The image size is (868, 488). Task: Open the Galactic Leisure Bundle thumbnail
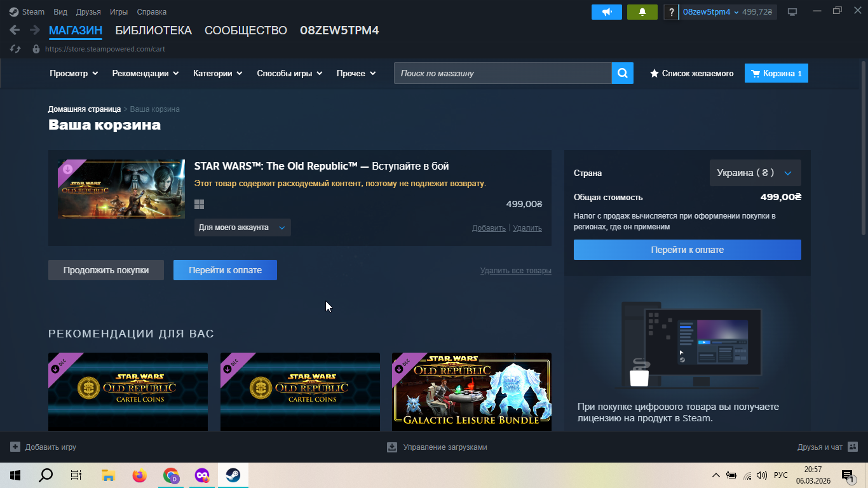coord(471,391)
